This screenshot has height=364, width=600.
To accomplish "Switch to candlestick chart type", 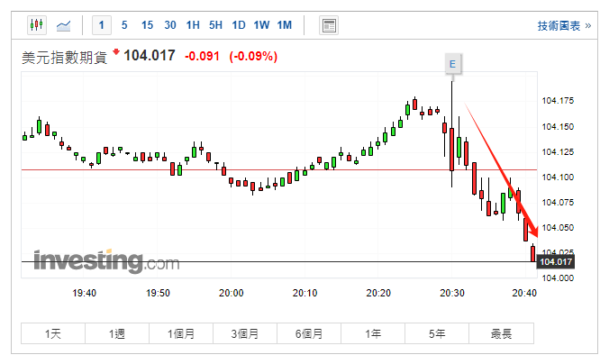I will 36,25.
